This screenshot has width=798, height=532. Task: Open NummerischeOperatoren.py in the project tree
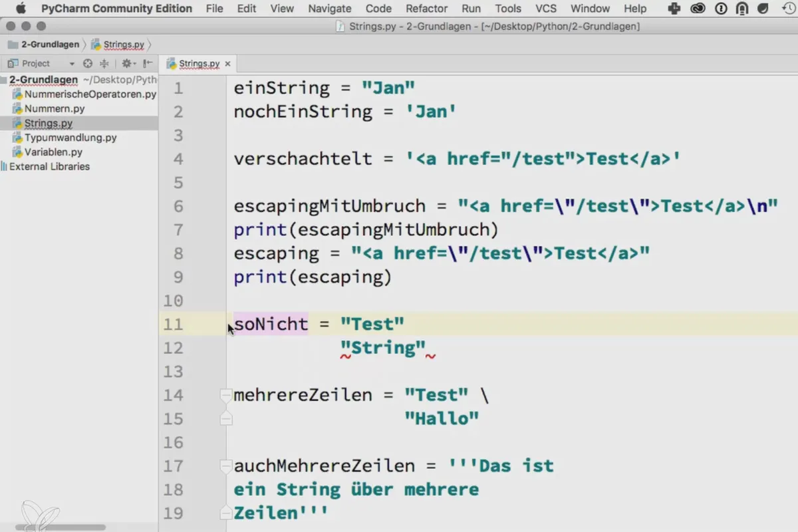85,94
